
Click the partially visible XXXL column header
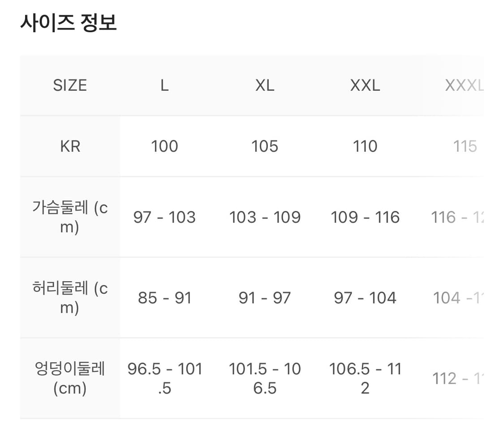[464, 85]
